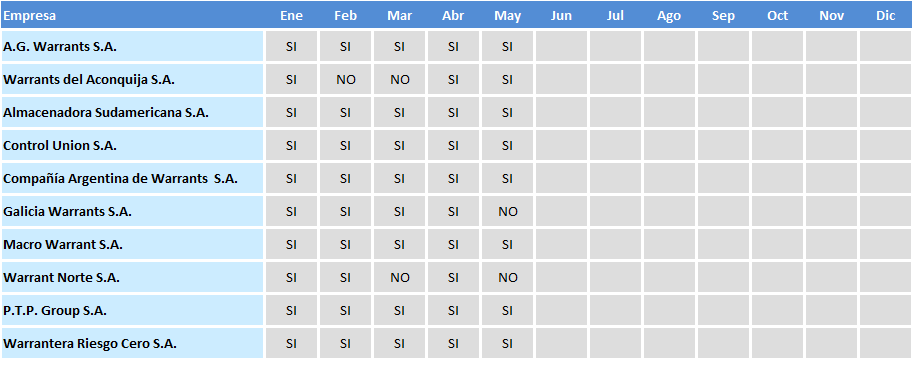Select the Ene column header
913x378 pixels.
click(x=291, y=16)
